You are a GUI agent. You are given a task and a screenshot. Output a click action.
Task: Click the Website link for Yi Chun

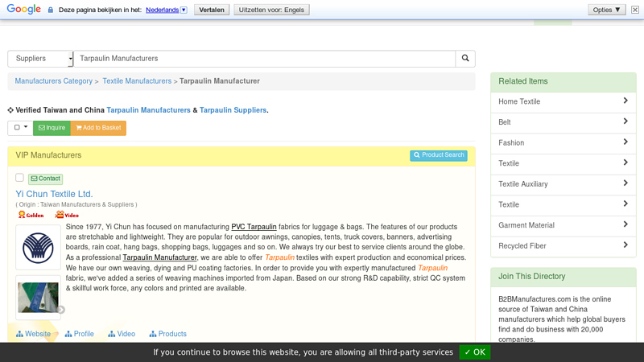pos(34,334)
